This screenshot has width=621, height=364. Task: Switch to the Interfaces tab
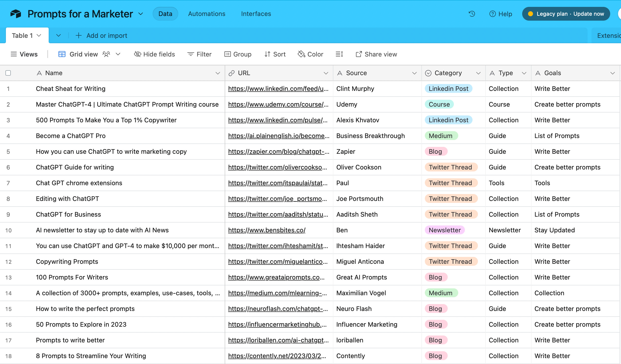(256, 14)
